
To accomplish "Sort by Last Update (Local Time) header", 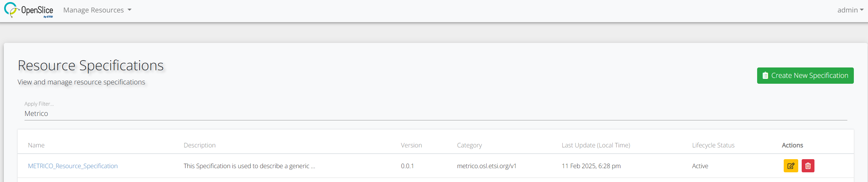I will pos(596,145).
